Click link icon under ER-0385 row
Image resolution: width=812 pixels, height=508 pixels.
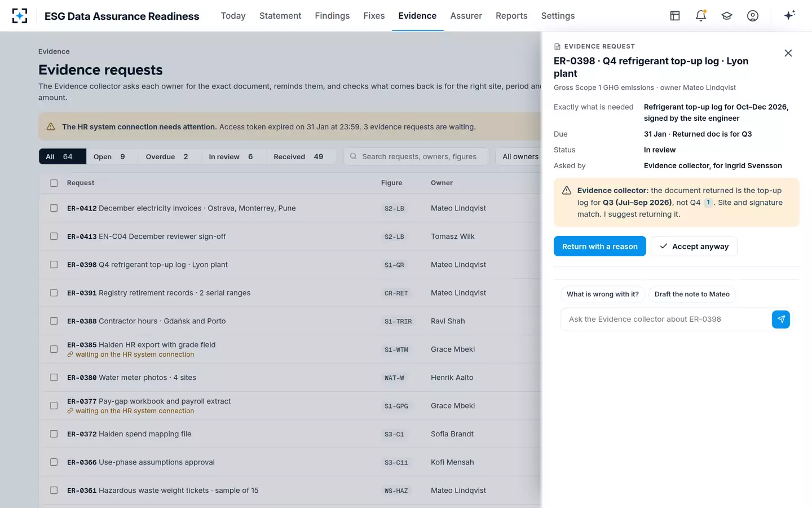(70, 355)
